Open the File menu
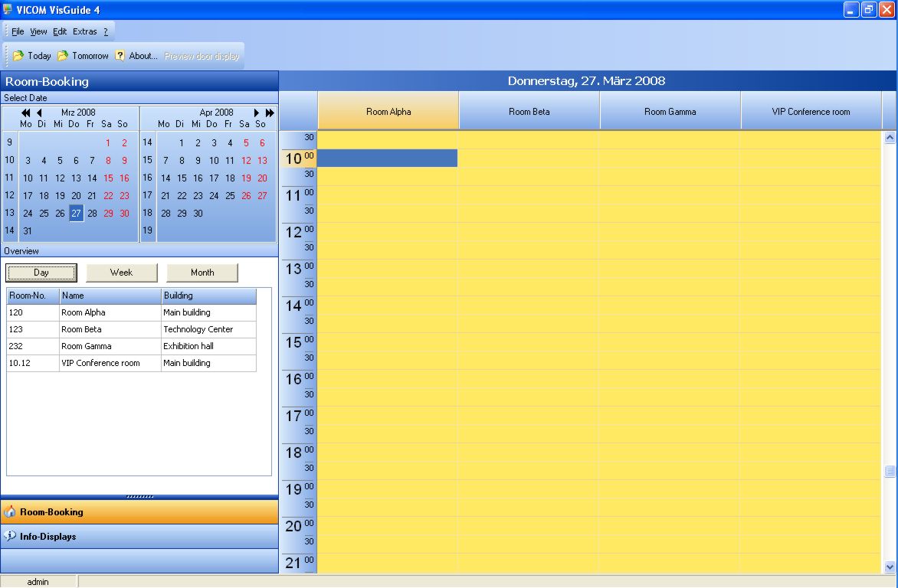The height and width of the screenshot is (588, 898). pos(18,31)
